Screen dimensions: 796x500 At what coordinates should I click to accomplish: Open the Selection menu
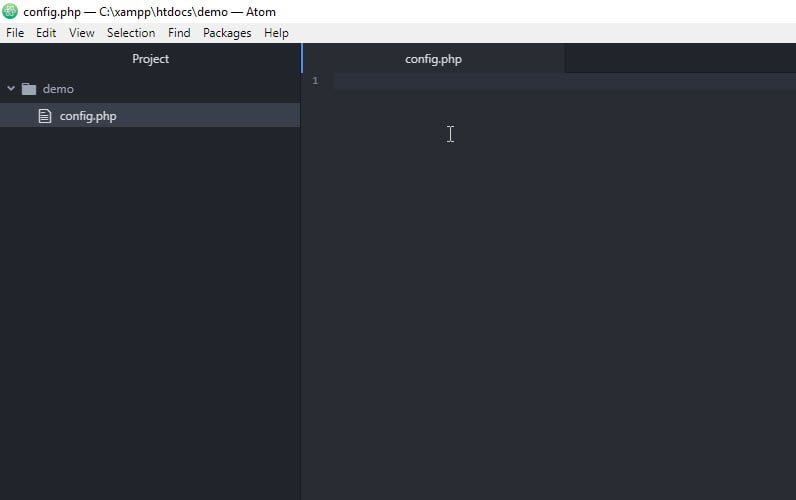pyautogui.click(x=131, y=33)
